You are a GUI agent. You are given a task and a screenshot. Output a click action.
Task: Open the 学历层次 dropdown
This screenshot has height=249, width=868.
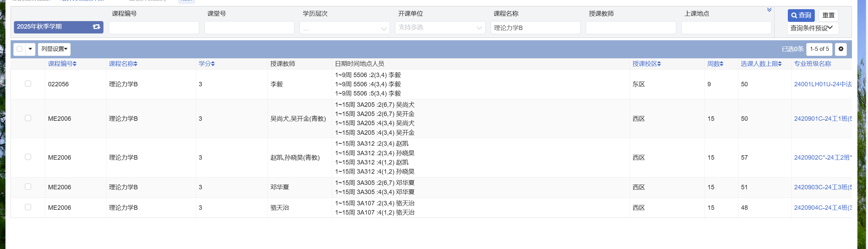click(345, 28)
